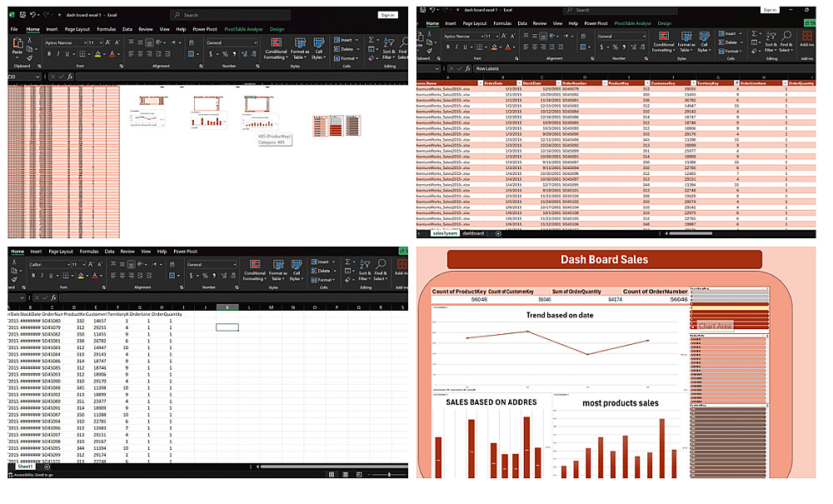Click Undo arrow in top-left Excel title bar
This screenshot has width=833, height=504.
click(33, 15)
